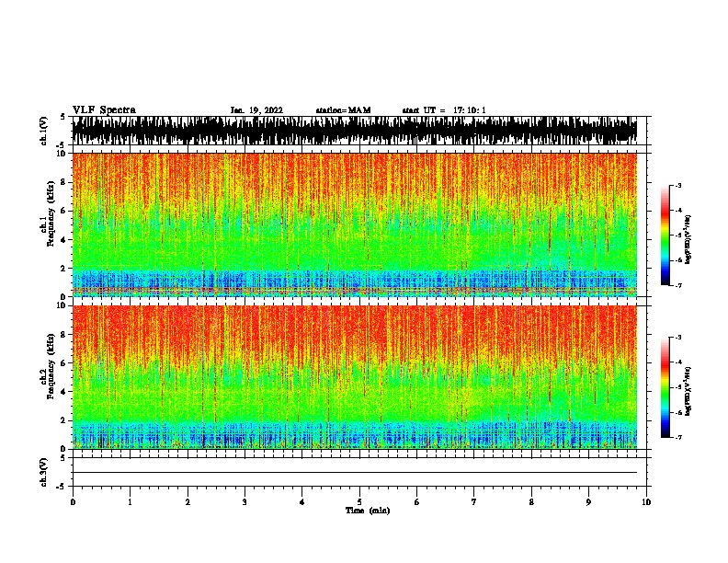728x563 pixels.
Task: Click time axis tick label '6'
Action: [417, 502]
